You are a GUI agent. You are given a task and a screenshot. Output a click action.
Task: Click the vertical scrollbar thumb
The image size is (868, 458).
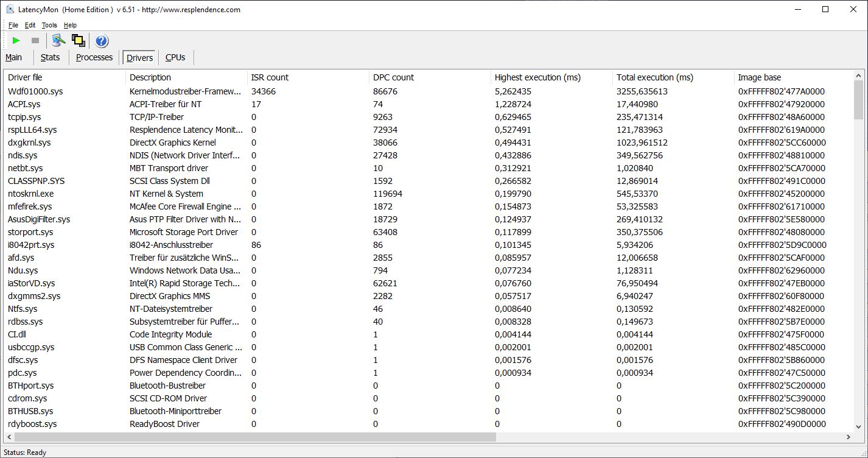coord(859,100)
